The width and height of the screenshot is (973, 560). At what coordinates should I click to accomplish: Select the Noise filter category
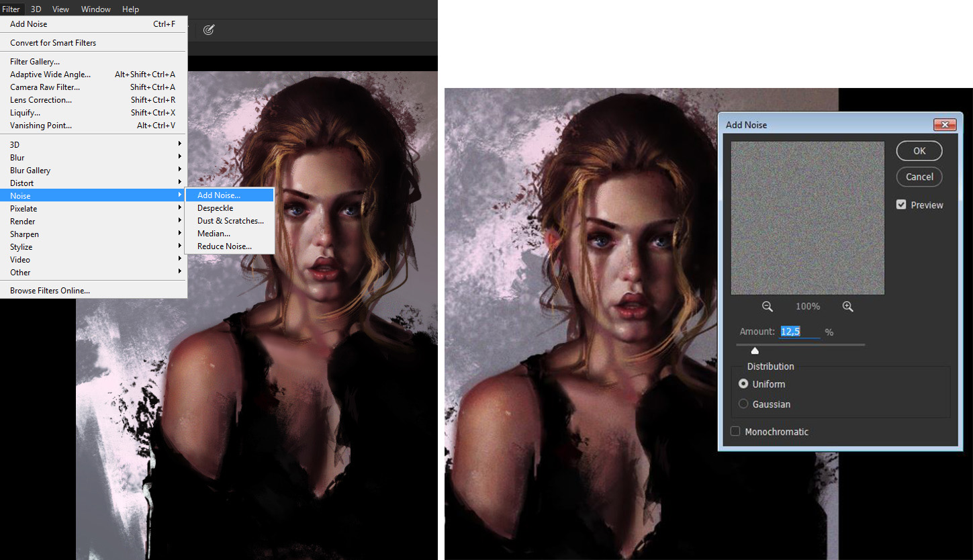pos(93,195)
